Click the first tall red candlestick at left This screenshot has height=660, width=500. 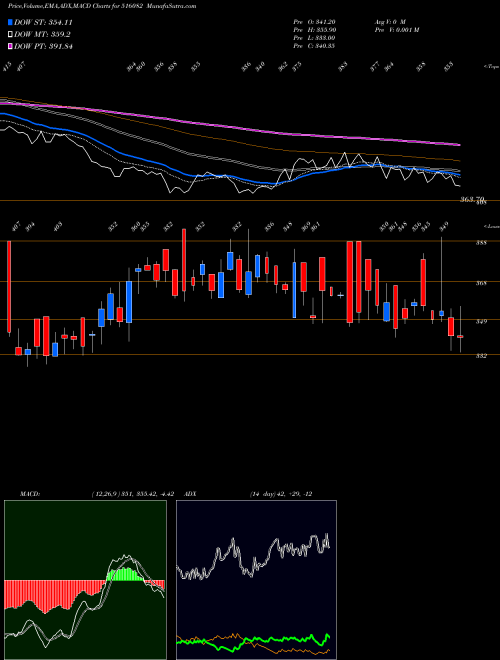click(x=9, y=287)
